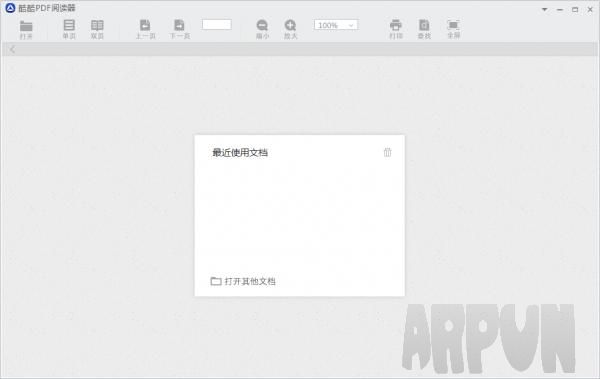Open the find tool (查找)
The height and width of the screenshot is (379, 600).
[424, 29]
